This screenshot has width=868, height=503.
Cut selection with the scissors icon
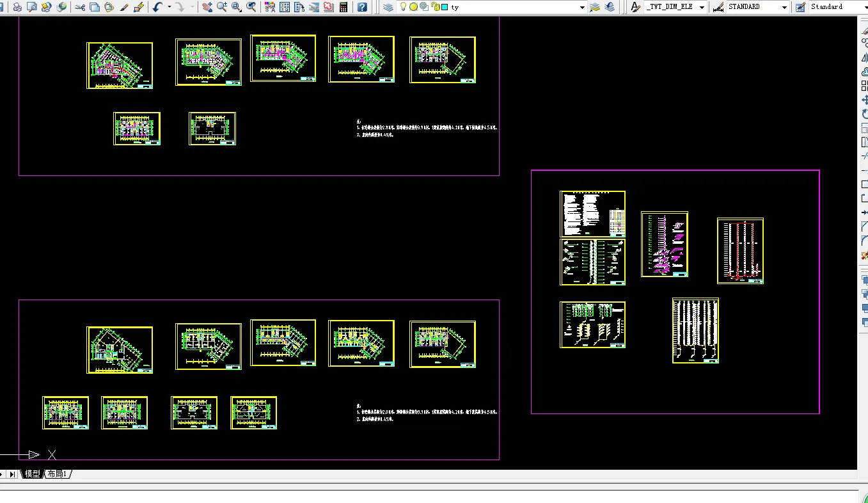click(80, 7)
